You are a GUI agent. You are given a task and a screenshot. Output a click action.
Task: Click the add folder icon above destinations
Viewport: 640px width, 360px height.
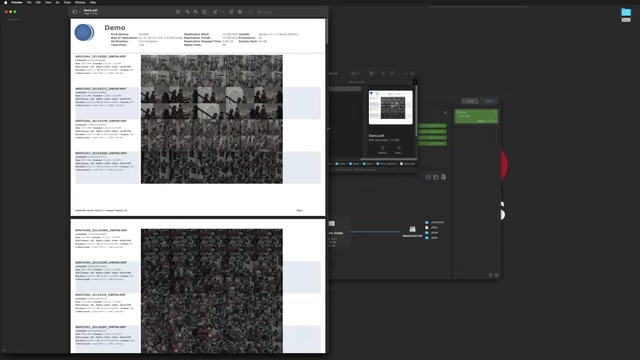click(x=436, y=177)
